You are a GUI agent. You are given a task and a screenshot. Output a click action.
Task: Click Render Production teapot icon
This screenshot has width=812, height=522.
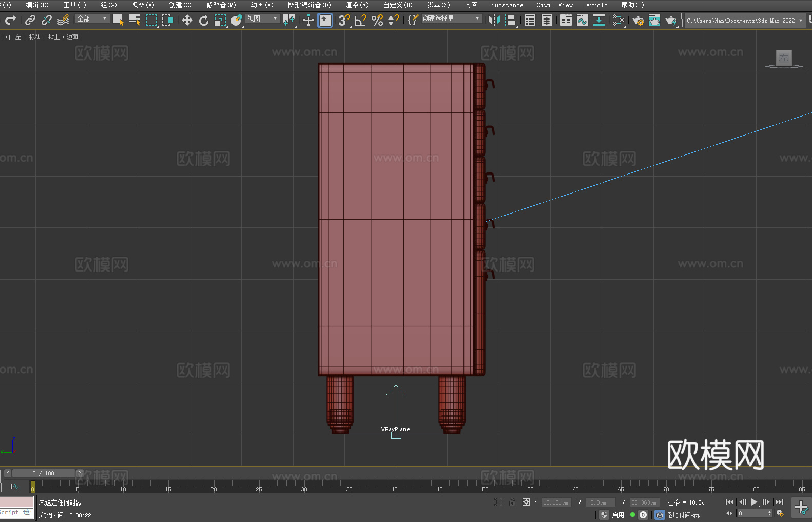(x=671, y=20)
